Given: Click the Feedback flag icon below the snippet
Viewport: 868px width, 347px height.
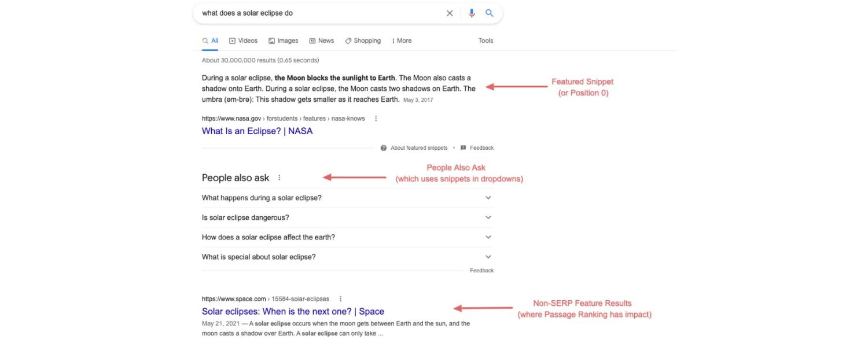Looking at the screenshot, I should point(462,147).
